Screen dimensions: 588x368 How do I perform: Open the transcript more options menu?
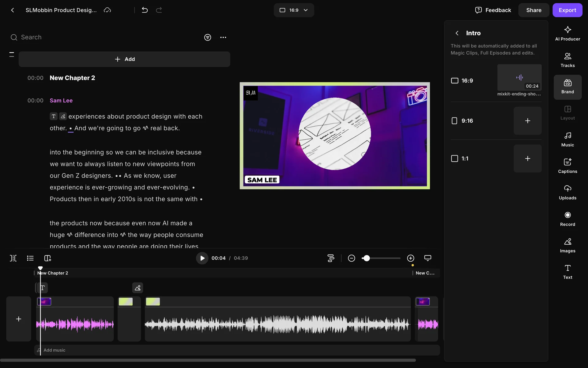223,37
